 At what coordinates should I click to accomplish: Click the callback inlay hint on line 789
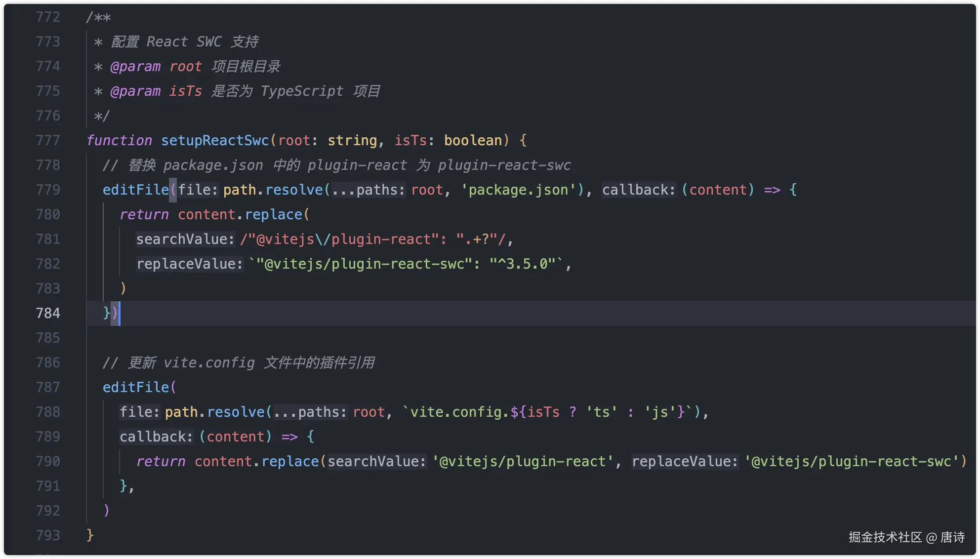click(156, 437)
